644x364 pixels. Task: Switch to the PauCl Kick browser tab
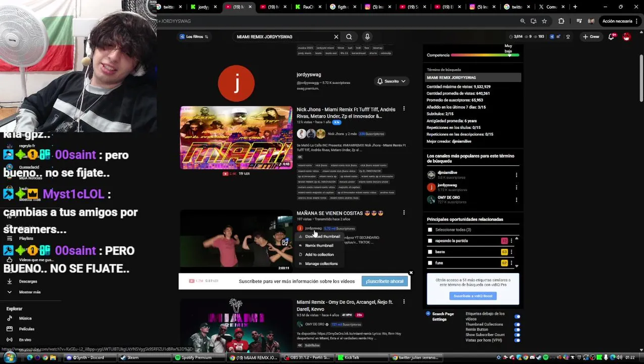point(308,7)
